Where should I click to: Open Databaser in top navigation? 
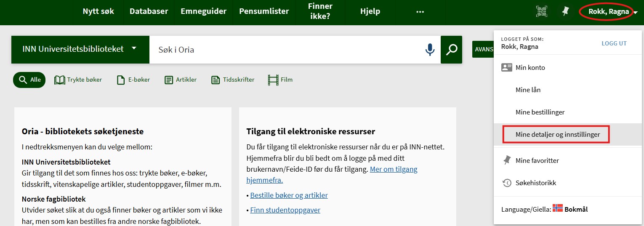pyautogui.click(x=149, y=11)
